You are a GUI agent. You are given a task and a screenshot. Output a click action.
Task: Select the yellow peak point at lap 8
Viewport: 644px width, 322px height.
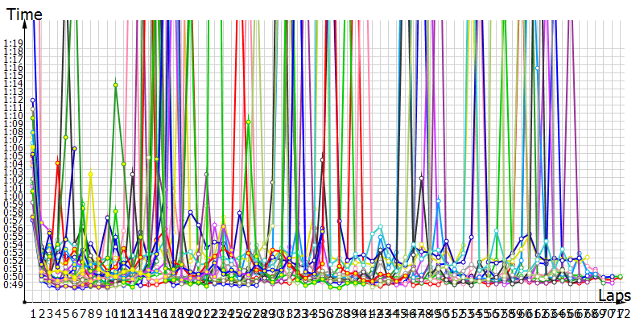(91, 172)
